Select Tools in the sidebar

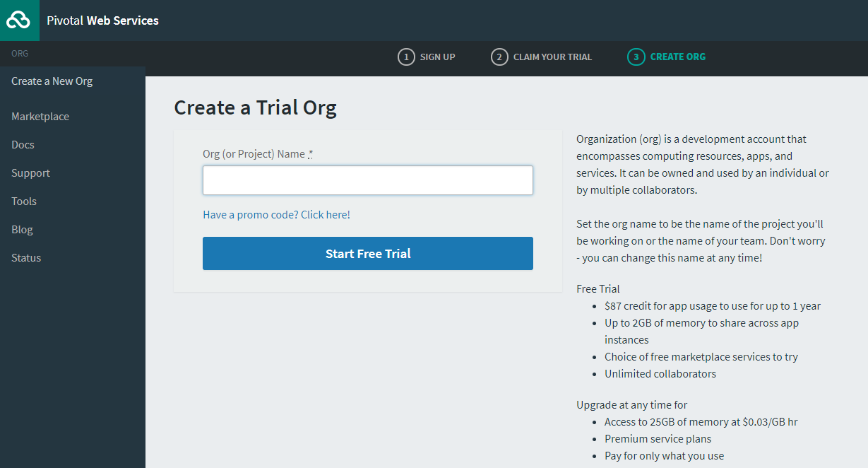click(x=24, y=201)
